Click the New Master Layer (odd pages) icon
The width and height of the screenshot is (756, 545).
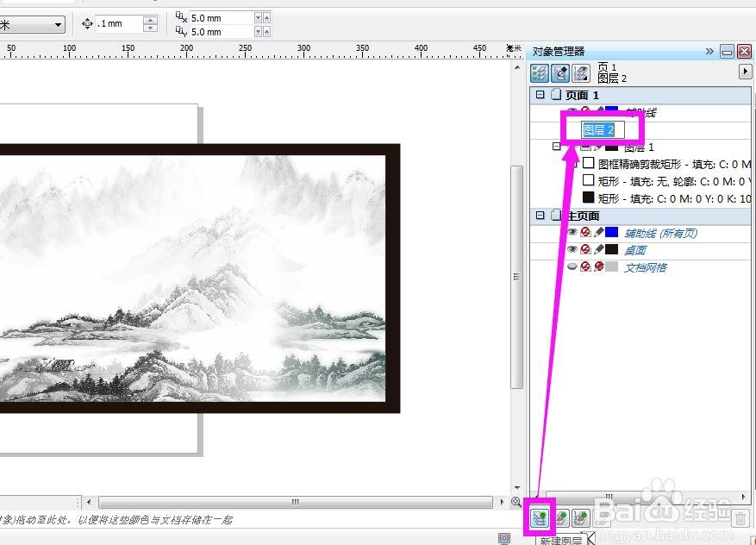coord(582,517)
